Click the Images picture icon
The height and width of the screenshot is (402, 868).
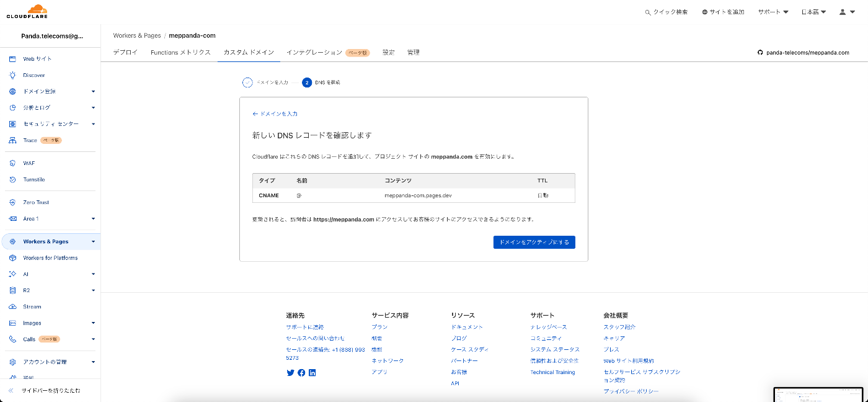[12, 323]
